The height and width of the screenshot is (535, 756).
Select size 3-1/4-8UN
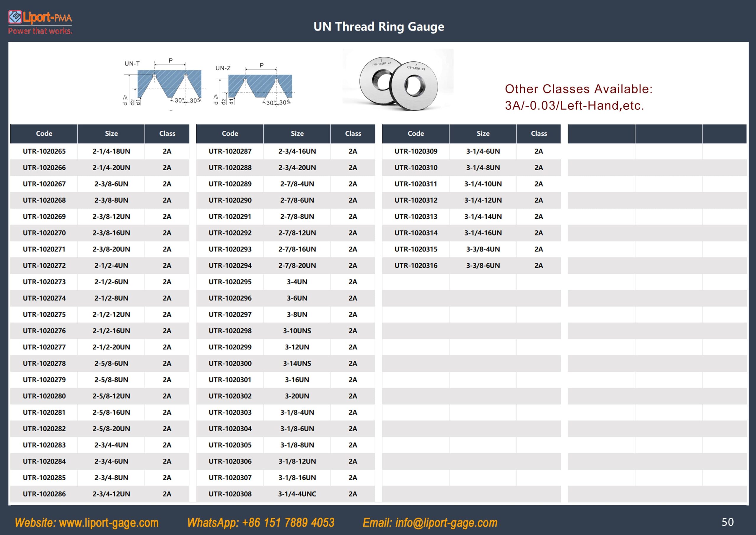tap(483, 168)
